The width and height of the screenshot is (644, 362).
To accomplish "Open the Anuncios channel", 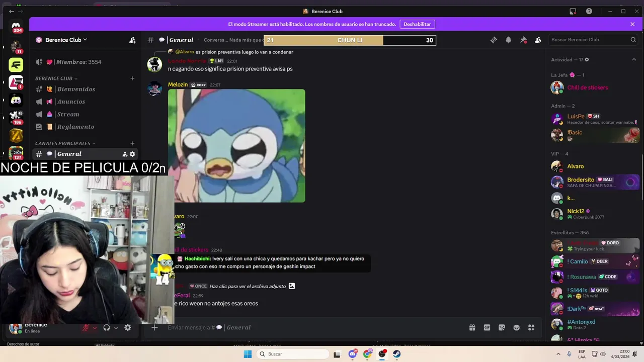I will click(x=85, y=102).
